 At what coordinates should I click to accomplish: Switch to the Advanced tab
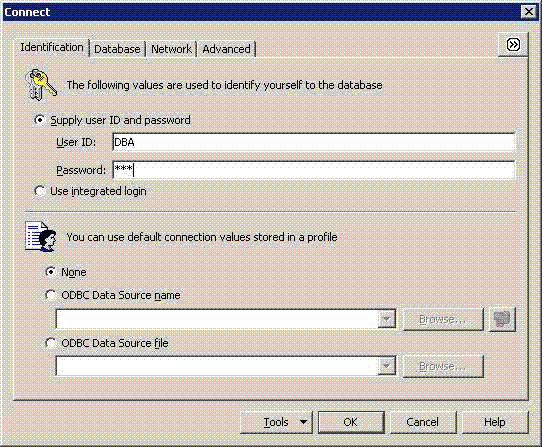click(226, 49)
